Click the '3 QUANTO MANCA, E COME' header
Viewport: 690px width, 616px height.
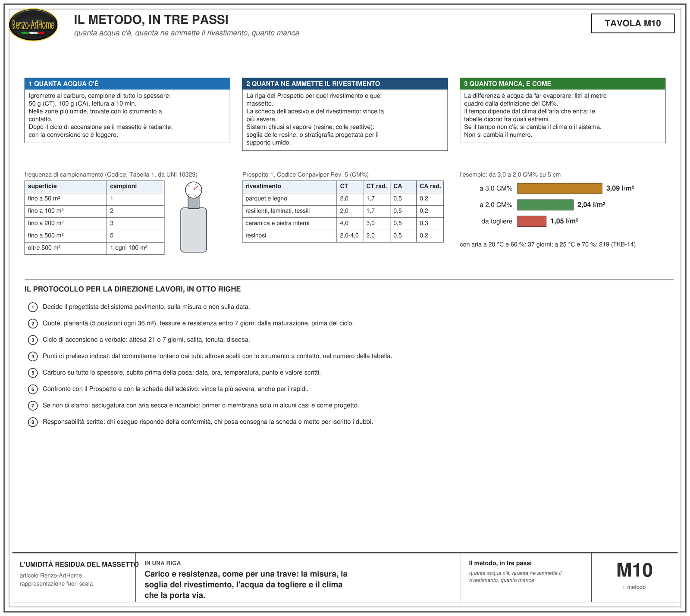562,84
